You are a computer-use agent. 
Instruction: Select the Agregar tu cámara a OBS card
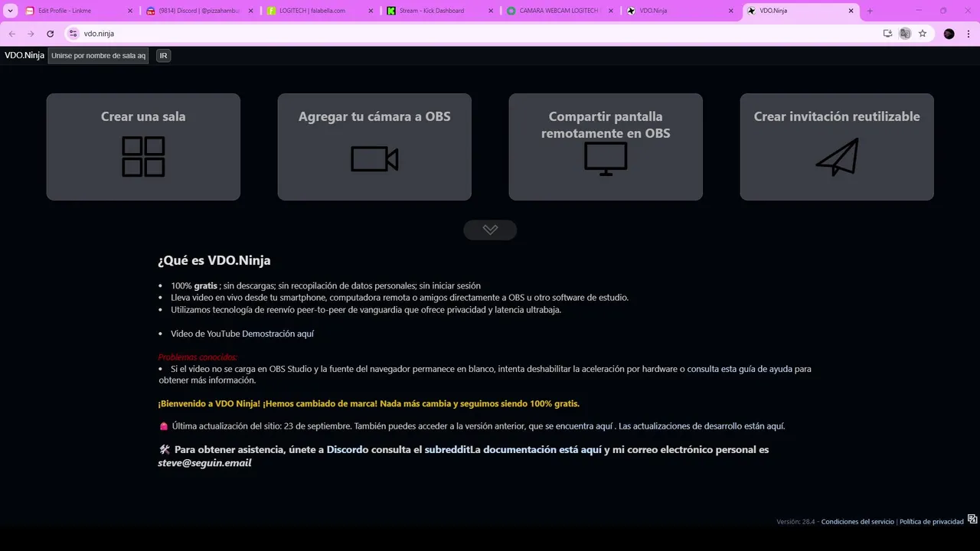[x=374, y=147]
